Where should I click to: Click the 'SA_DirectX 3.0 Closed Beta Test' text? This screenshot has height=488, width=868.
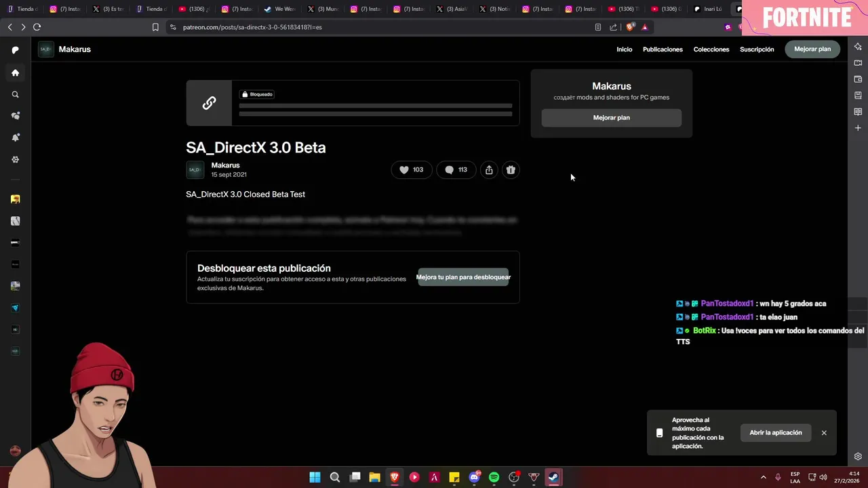pos(245,195)
